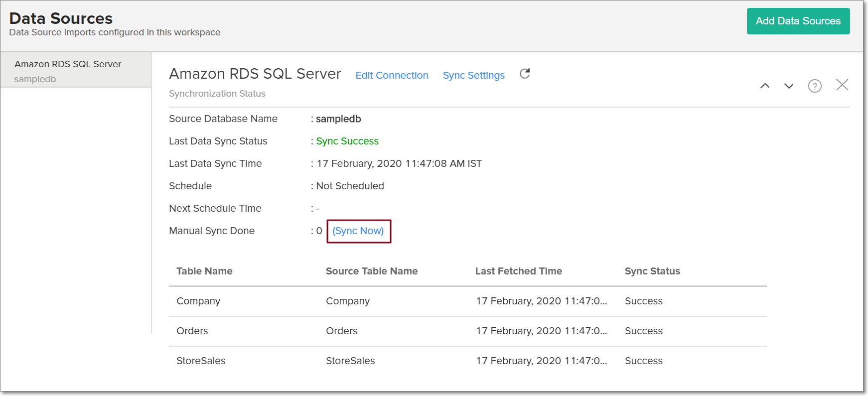Click the sampledb label in sidebar
This screenshot has height=396, width=868.
click(x=35, y=79)
